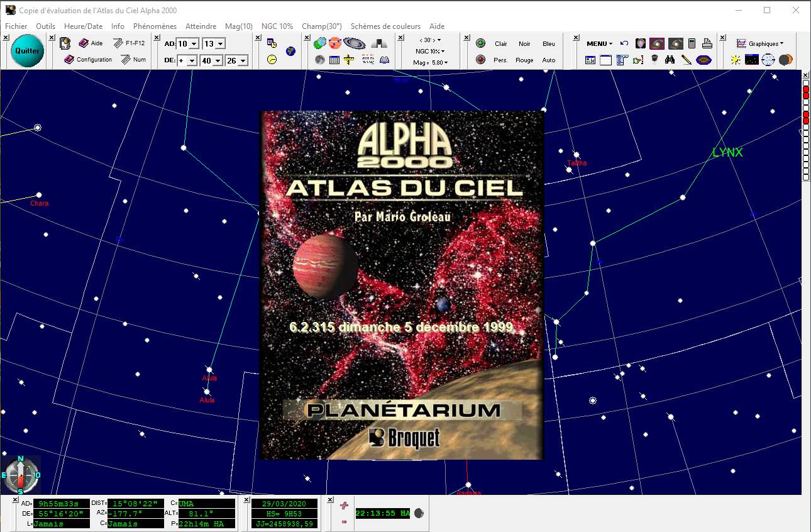Click the pointing hand icon
811x532 pixels.
point(638,60)
